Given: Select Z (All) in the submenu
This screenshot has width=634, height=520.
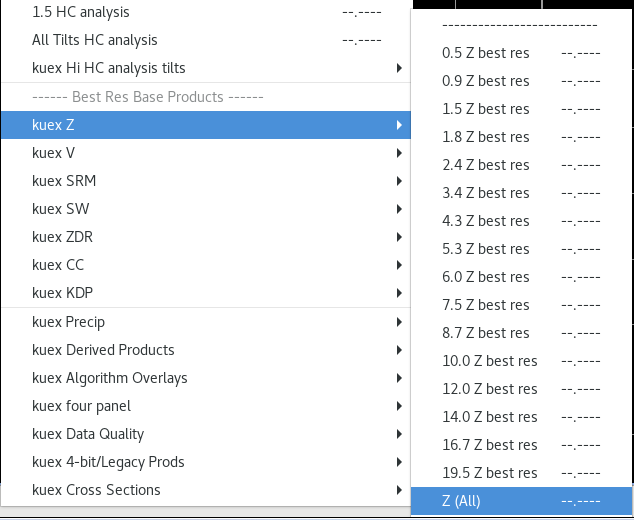Looking at the screenshot, I should click(x=521, y=501).
